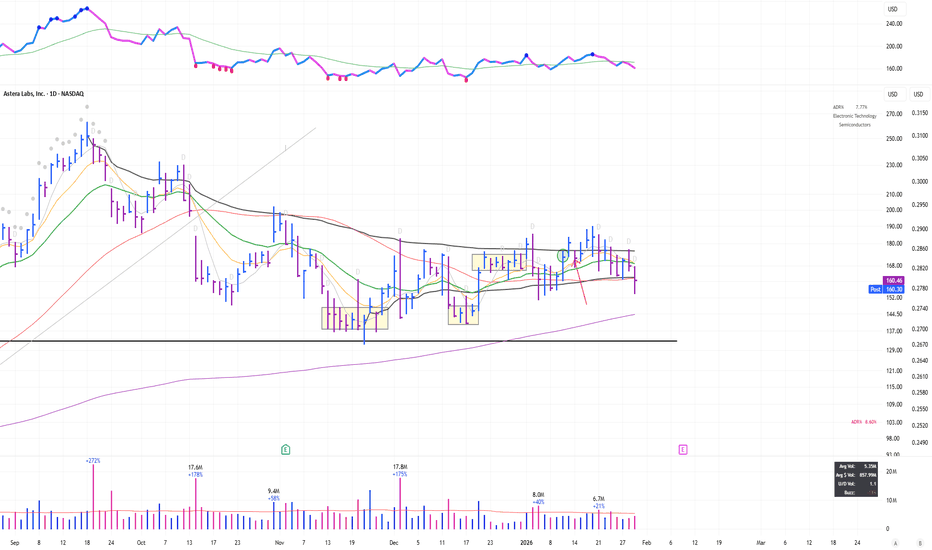Image resolution: width=932 pixels, height=550 pixels.
Task: Click the Oct label on the time axis
Action: 141,543
